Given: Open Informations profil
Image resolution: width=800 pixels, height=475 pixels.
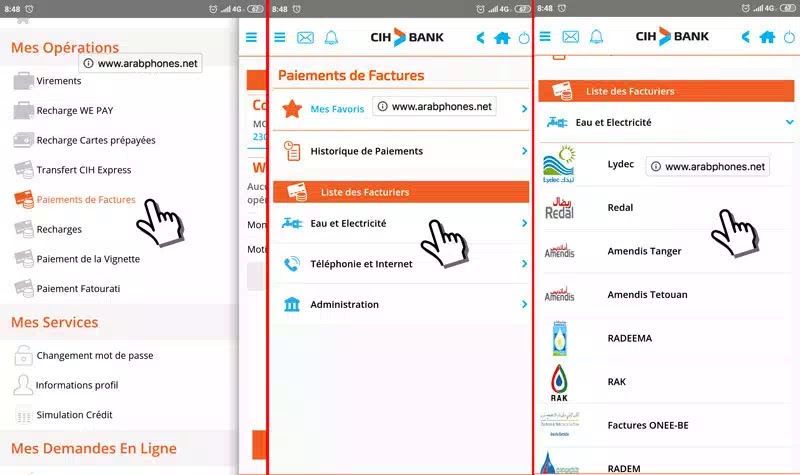Looking at the screenshot, I should pos(77,385).
